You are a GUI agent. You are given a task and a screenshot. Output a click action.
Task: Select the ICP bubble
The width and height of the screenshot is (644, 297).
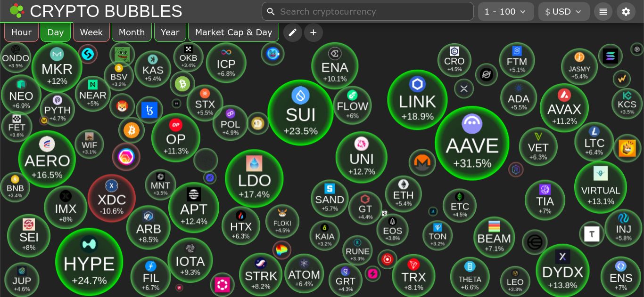(226, 63)
